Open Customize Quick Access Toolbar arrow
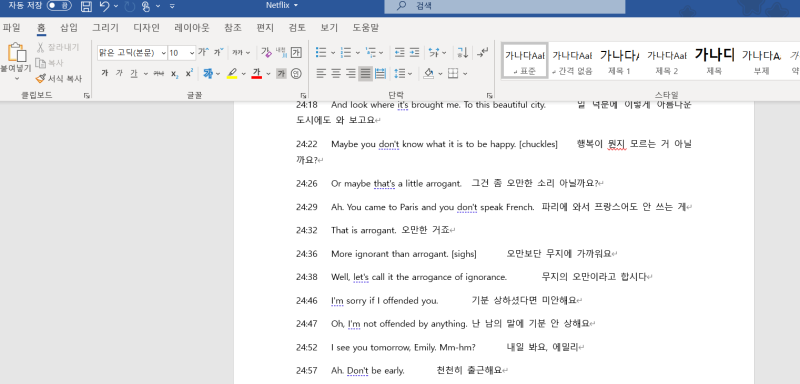The width and height of the screenshot is (800, 384). tap(172, 6)
